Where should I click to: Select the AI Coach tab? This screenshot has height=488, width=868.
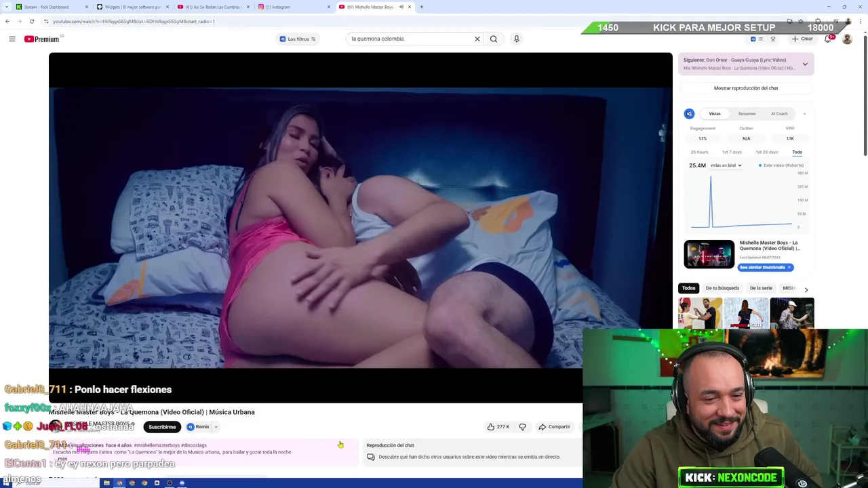point(779,114)
